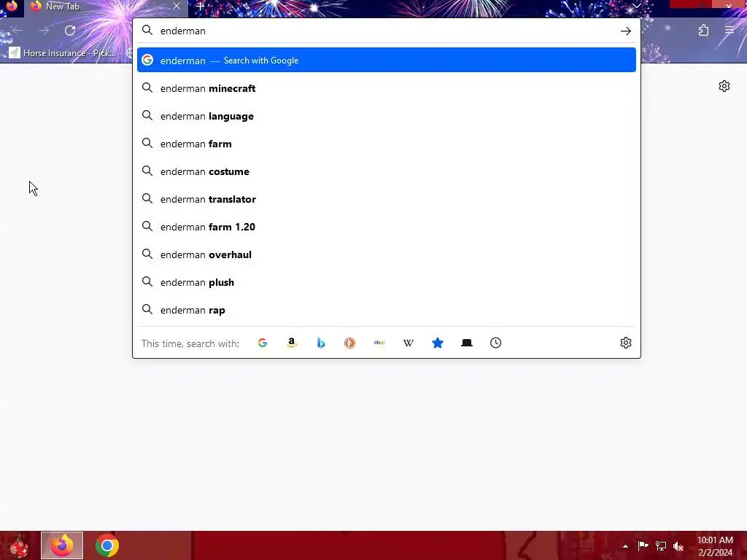Viewport: 747px width, 560px height.
Task: Click the address bar text enderman
Action: point(183,31)
